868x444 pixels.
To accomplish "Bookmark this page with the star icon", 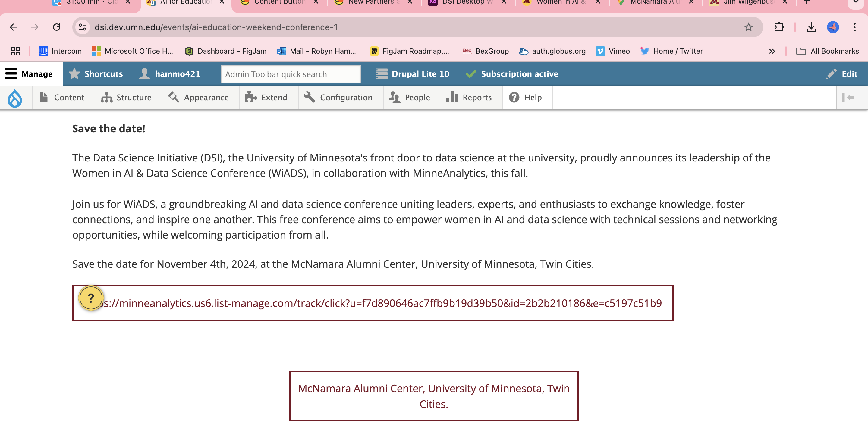I will [x=748, y=27].
